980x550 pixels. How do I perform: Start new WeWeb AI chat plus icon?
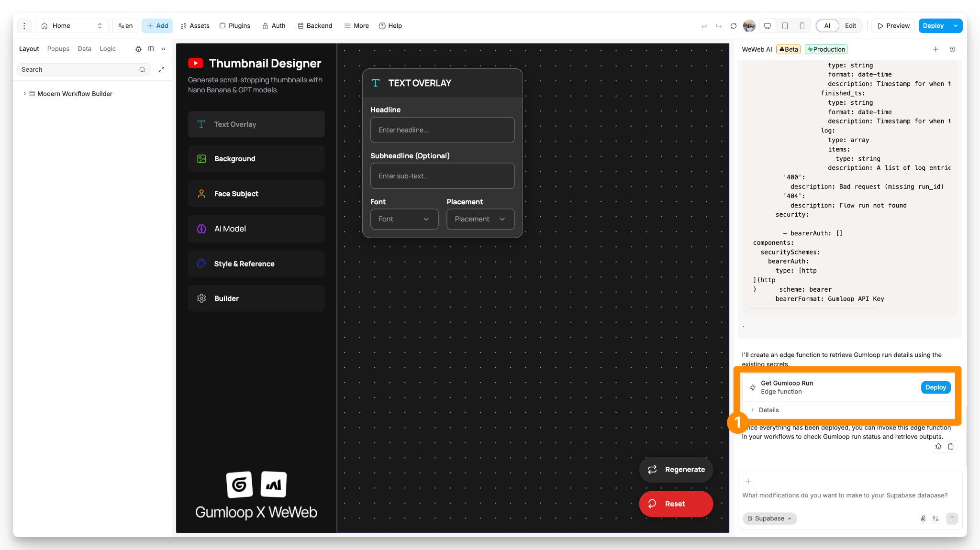click(x=935, y=49)
